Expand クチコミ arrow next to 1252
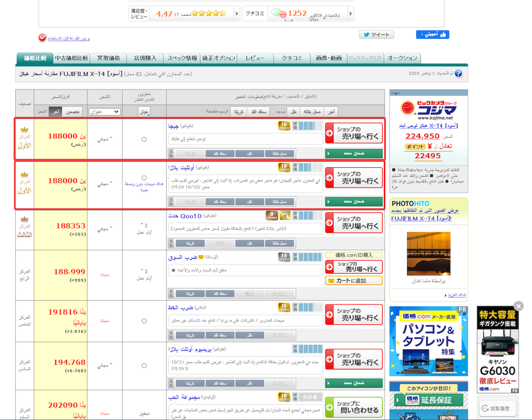The width and height of the screenshot is (532, 420). pyautogui.click(x=351, y=14)
